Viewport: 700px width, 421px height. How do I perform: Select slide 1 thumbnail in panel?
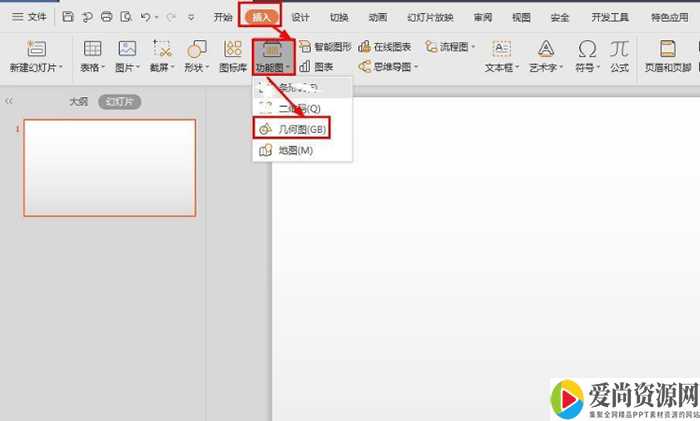click(110, 167)
